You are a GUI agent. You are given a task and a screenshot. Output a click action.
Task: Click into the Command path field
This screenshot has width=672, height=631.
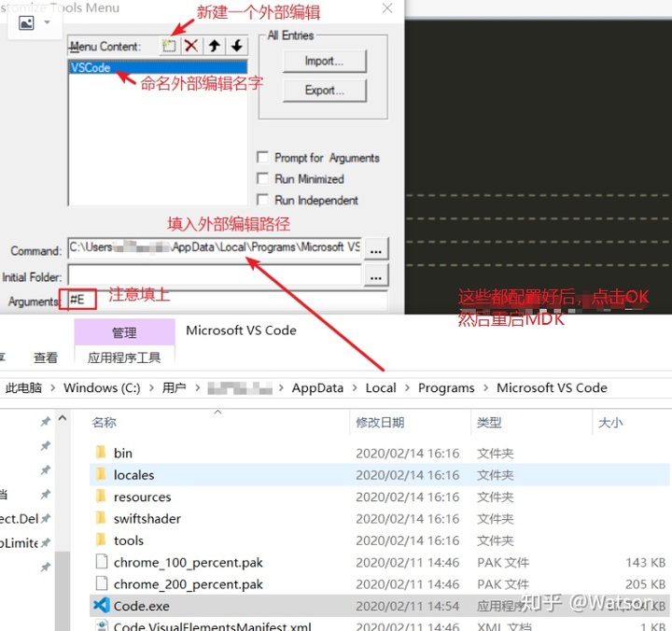[x=215, y=247]
